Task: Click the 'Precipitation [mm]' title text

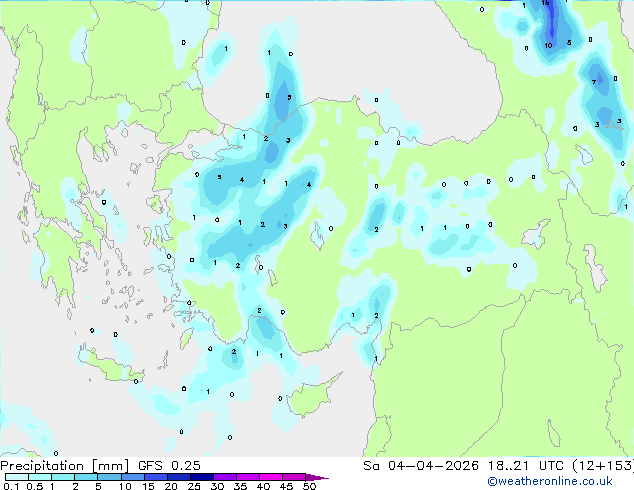Action: point(64,466)
